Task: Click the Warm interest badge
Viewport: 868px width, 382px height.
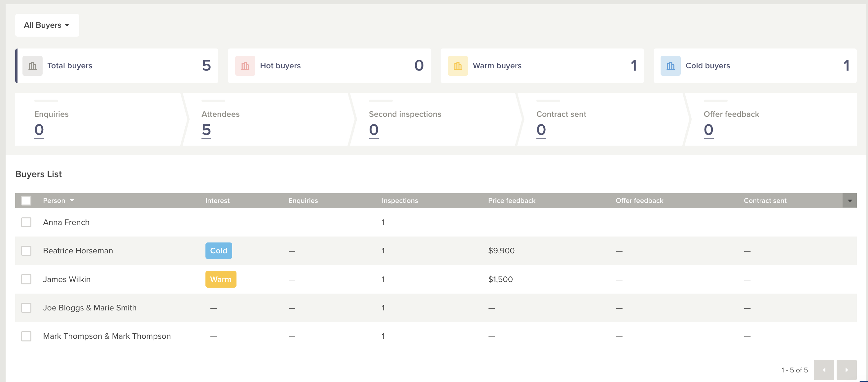Action: 221,279
